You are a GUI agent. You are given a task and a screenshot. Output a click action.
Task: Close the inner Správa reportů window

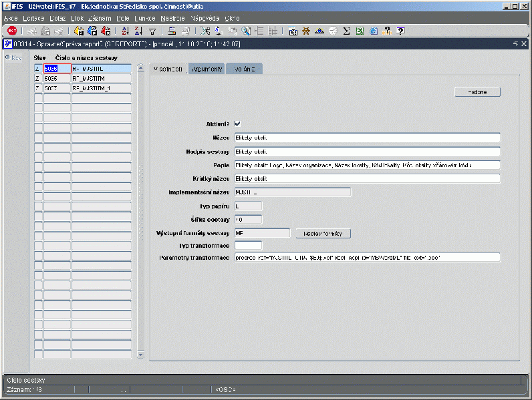(524, 43)
